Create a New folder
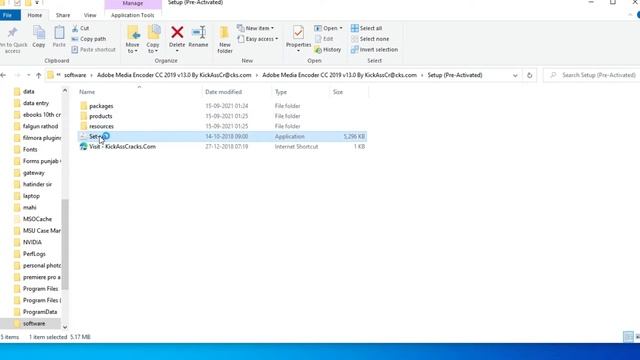 pyautogui.click(x=225, y=39)
